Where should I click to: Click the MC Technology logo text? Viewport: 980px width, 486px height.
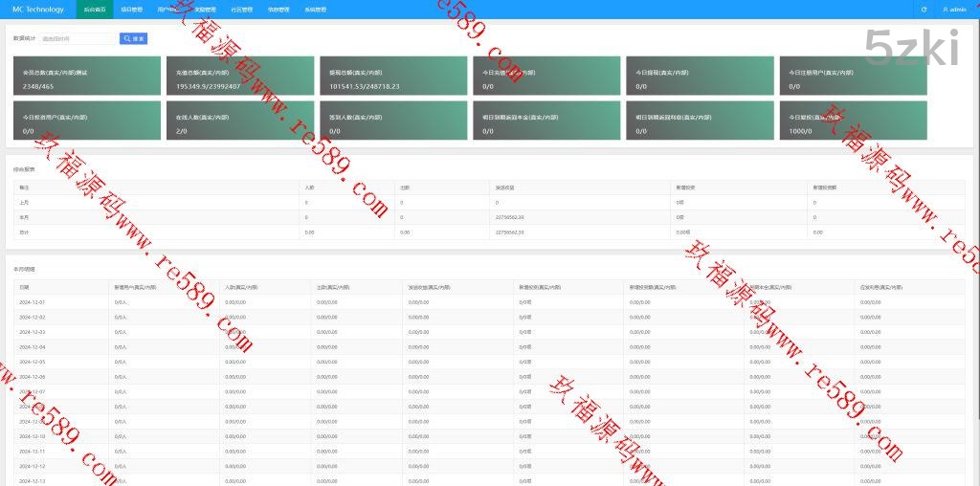pyautogui.click(x=38, y=10)
